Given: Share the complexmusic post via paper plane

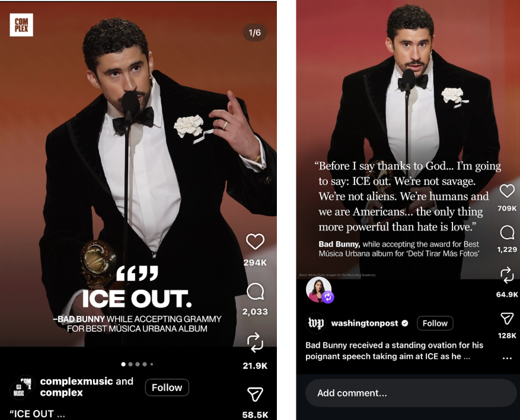Looking at the screenshot, I should [255, 394].
